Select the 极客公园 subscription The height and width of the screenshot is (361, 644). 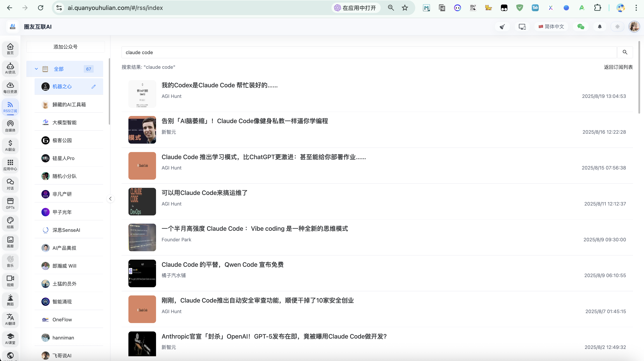coord(69,140)
